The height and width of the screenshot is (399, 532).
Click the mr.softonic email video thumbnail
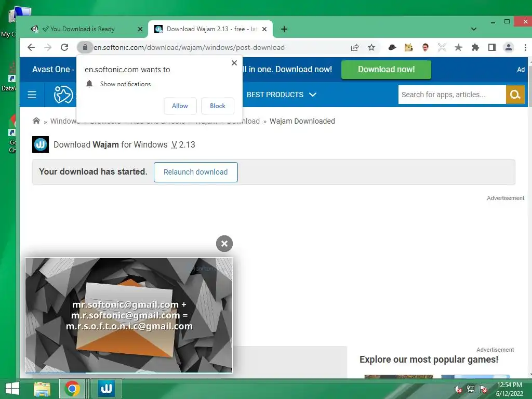pyautogui.click(x=129, y=315)
